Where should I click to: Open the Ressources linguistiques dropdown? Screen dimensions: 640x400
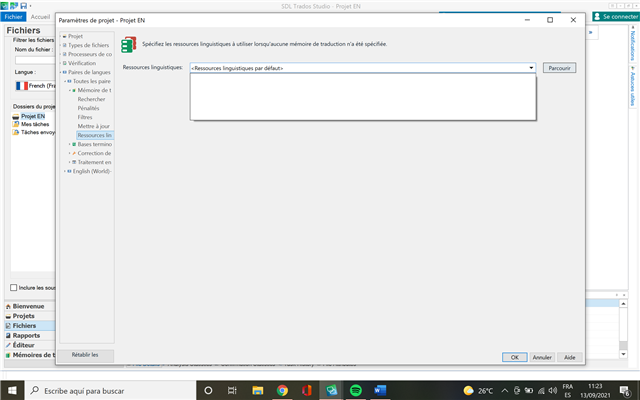[532, 68]
